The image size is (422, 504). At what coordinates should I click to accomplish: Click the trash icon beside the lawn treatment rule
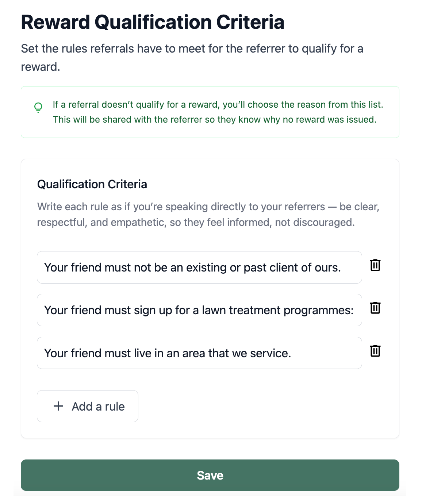pos(376,308)
